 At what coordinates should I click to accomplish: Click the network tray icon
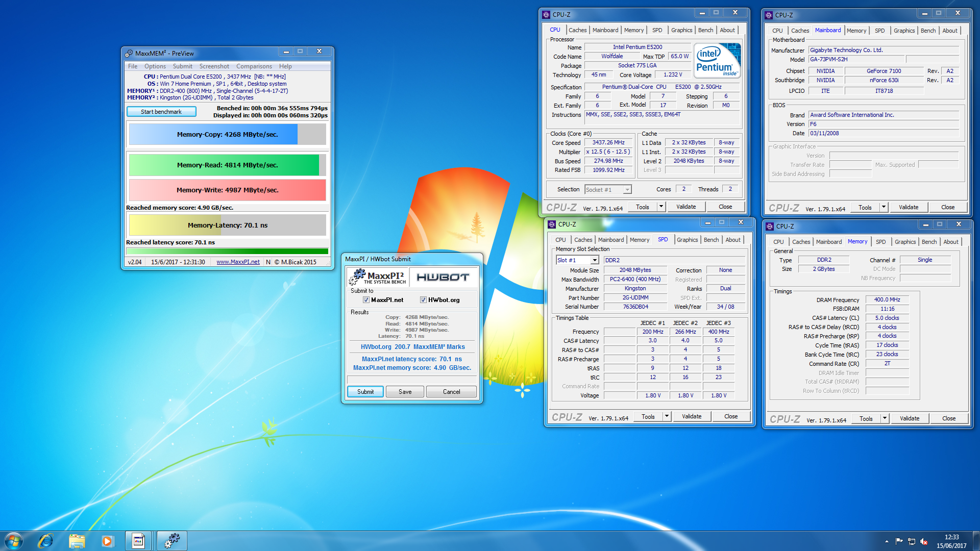click(911, 541)
